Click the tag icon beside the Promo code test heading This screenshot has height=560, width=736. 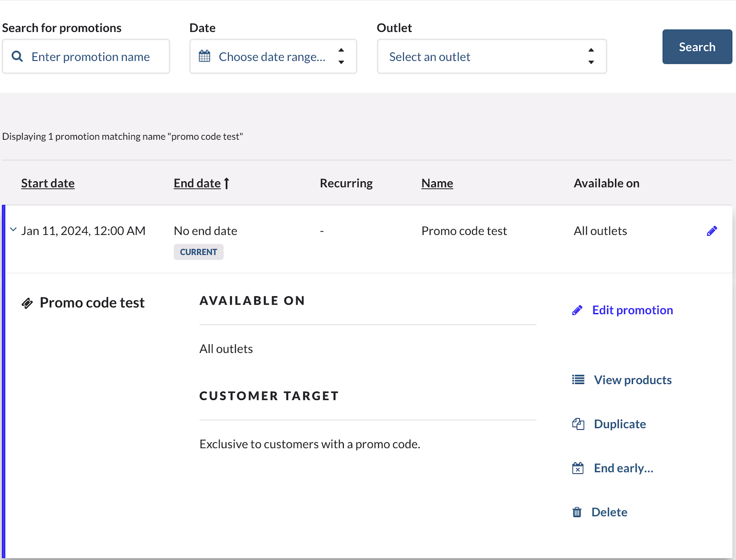(x=27, y=303)
